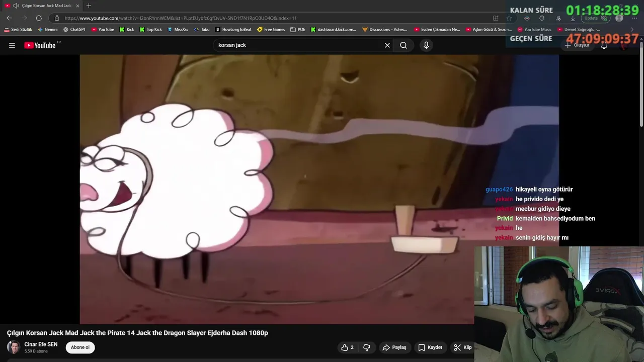Subscribe with the Abone ol button

click(80, 347)
